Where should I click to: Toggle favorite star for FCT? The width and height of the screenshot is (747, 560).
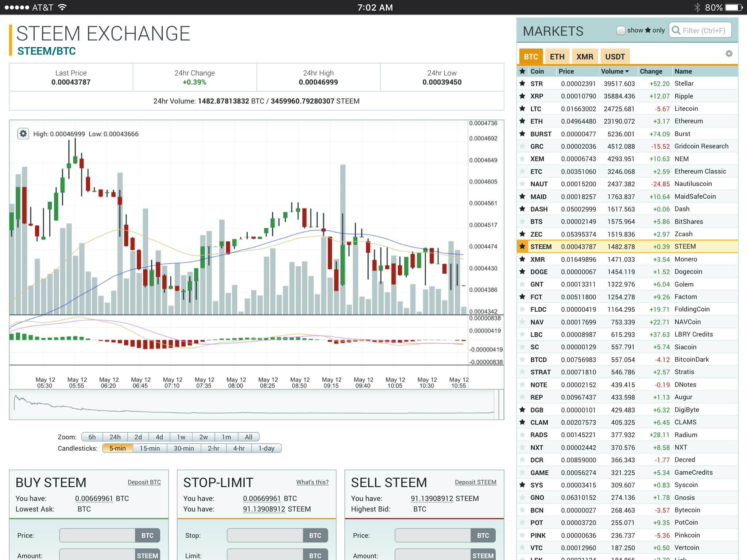click(522, 297)
